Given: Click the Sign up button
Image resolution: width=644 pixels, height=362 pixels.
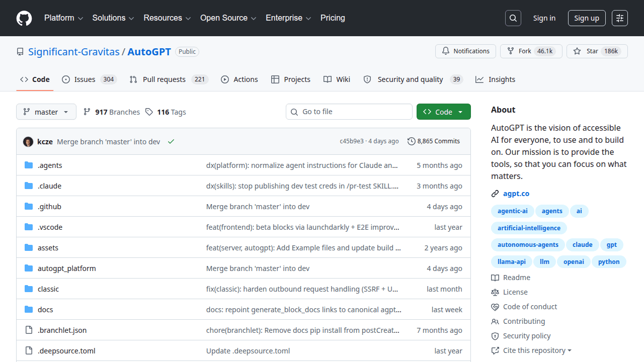Looking at the screenshot, I should pyautogui.click(x=587, y=18).
